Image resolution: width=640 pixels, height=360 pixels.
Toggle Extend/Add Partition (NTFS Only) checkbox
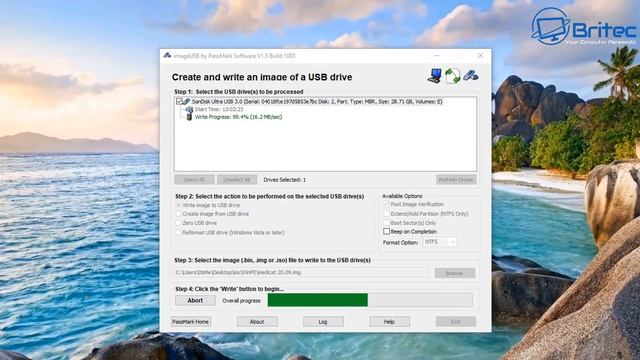386,213
